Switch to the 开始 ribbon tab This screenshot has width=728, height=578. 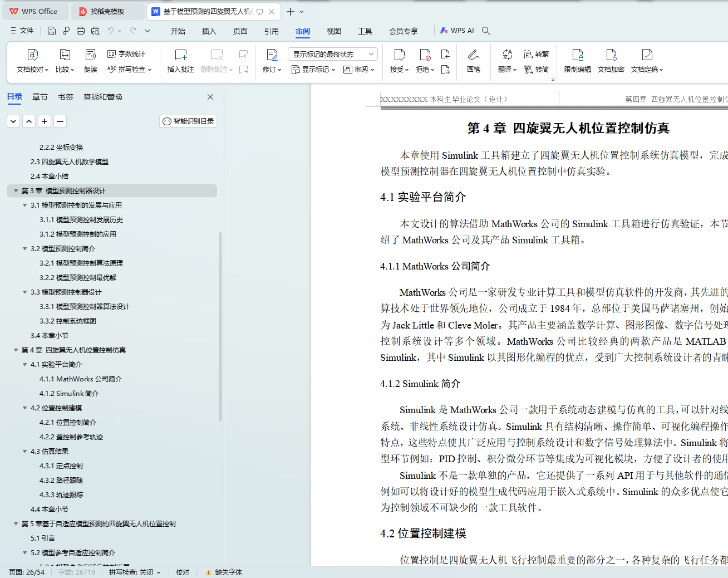pyautogui.click(x=178, y=31)
